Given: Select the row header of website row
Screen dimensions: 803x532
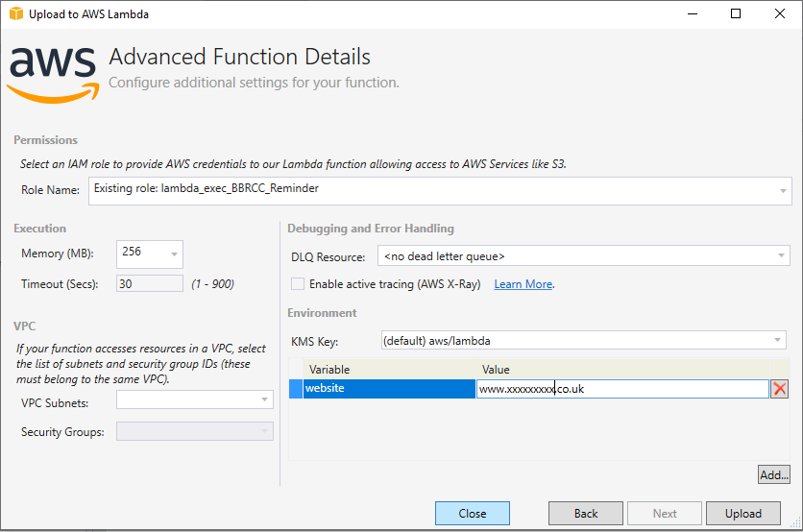Looking at the screenshot, I should coord(296,389).
